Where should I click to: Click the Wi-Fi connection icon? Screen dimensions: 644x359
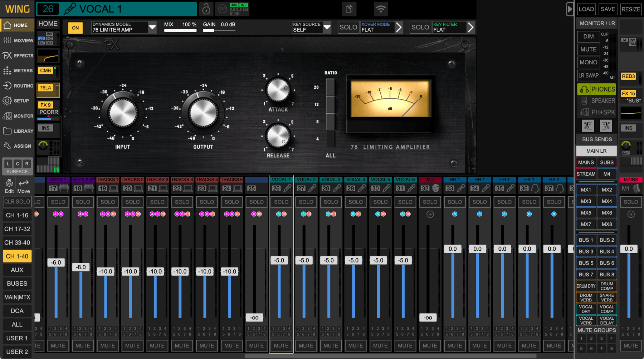pos(381,9)
